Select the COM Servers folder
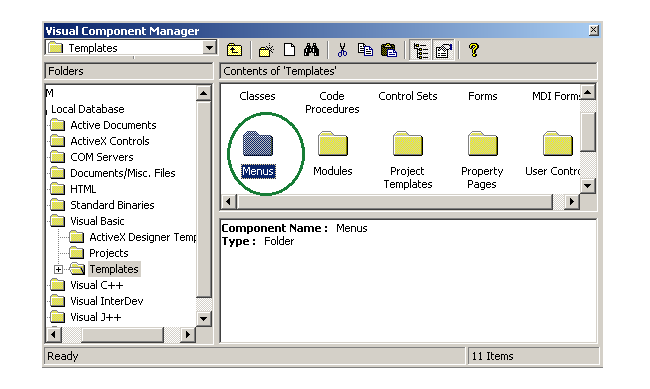Screen dimensions: 650x389 (102, 157)
